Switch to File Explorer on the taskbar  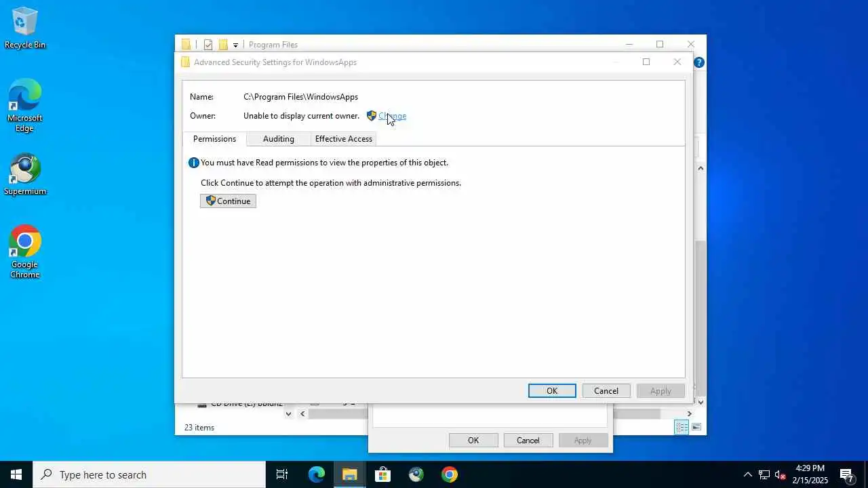point(350,474)
